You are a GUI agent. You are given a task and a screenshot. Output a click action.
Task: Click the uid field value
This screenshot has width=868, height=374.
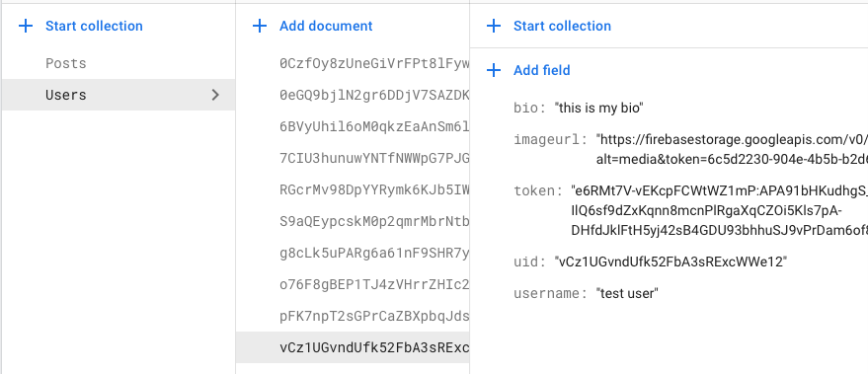(671, 262)
